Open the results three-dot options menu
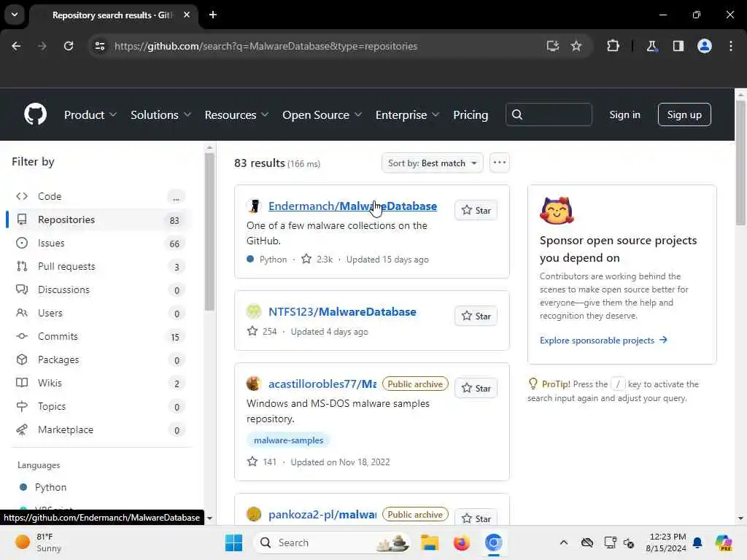The image size is (747, 560). click(499, 163)
